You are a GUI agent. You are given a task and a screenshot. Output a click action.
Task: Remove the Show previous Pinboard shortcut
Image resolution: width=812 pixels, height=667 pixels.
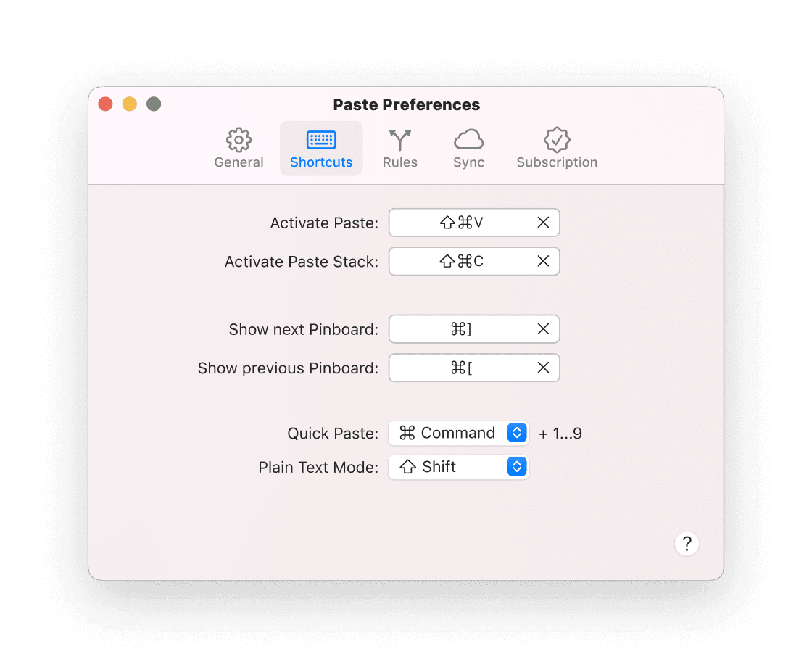pyautogui.click(x=543, y=368)
